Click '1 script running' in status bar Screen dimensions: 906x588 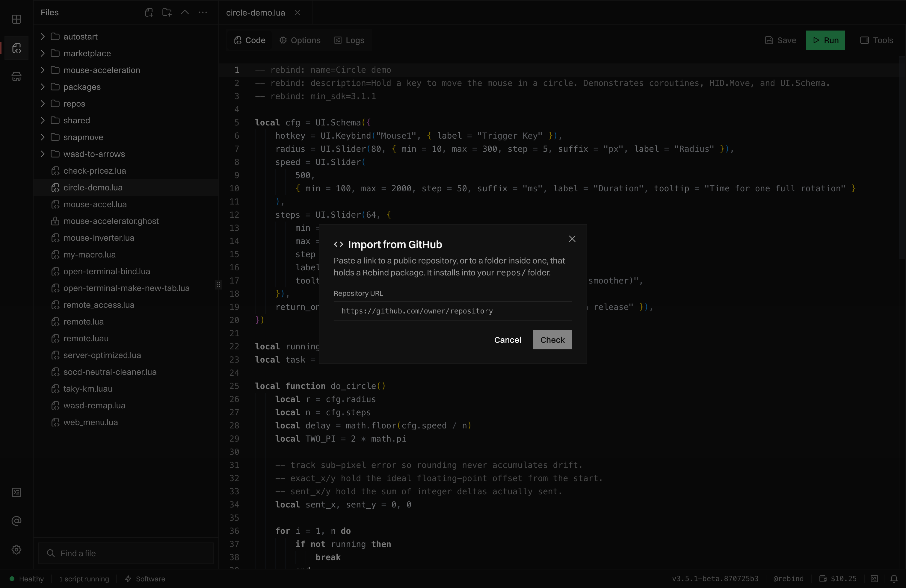84,578
